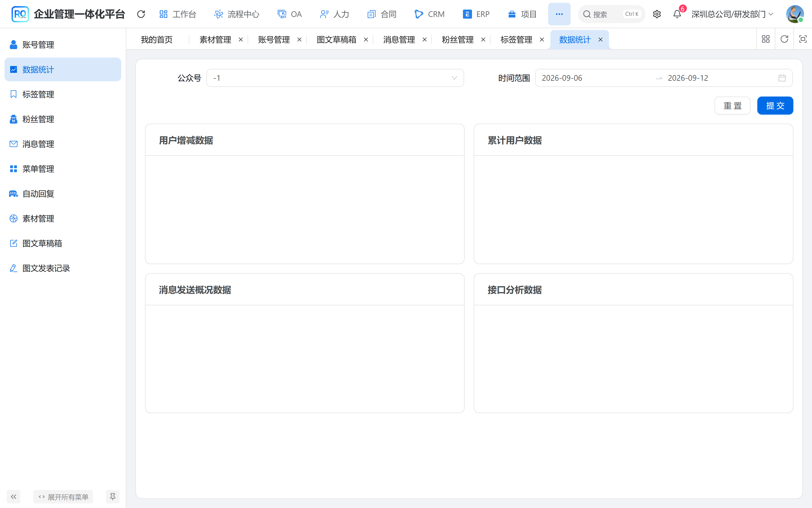The height and width of the screenshot is (508, 812).
Task: Click the user avatar picture
Action: tap(795, 14)
